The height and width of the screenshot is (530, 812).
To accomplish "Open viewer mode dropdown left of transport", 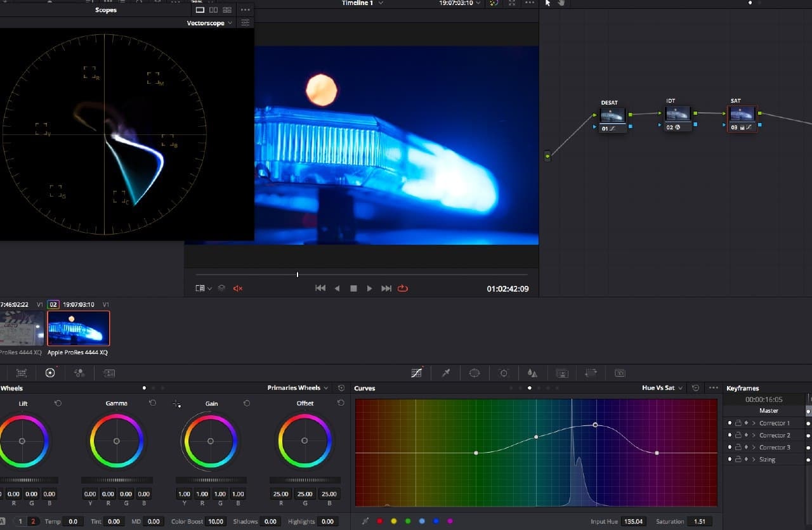I will [x=204, y=288].
